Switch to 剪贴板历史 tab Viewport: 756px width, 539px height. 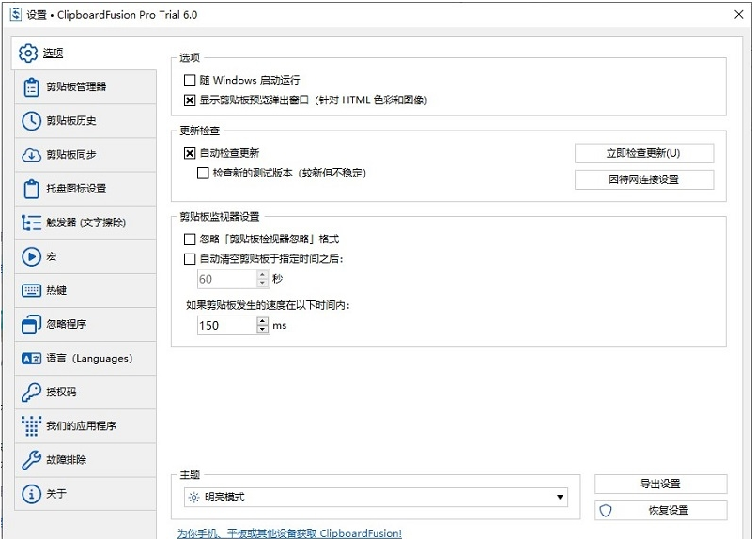[85, 121]
